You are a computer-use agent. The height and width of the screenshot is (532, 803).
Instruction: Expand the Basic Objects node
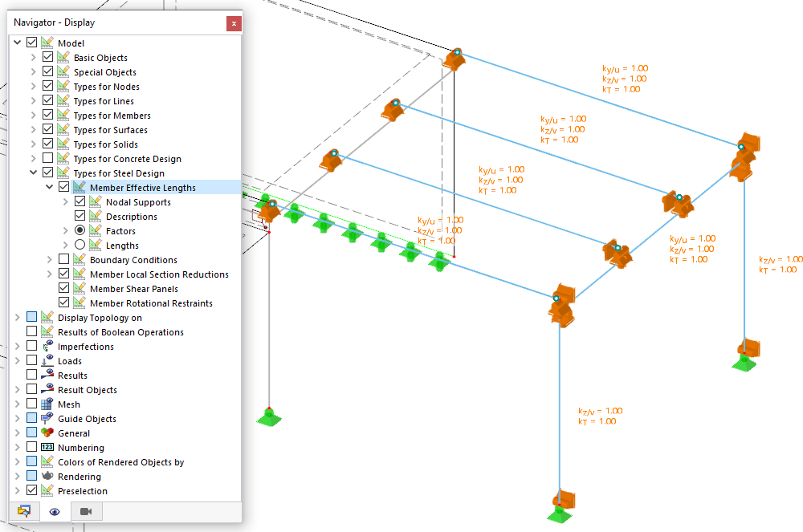[x=34, y=57]
